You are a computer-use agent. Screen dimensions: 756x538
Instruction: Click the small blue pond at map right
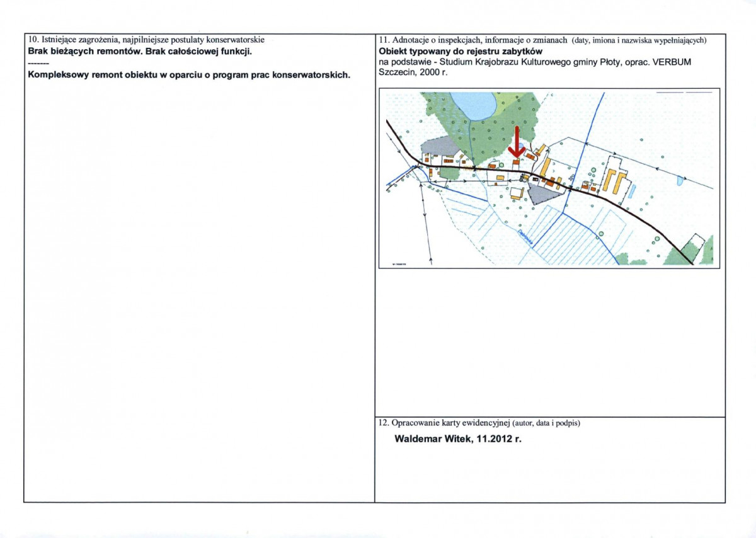pyautogui.click(x=680, y=180)
